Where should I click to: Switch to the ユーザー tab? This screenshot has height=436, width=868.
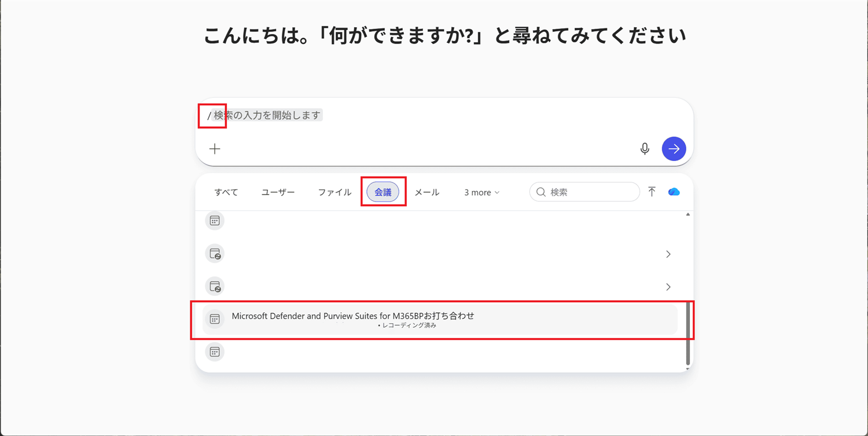click(278, 192)
